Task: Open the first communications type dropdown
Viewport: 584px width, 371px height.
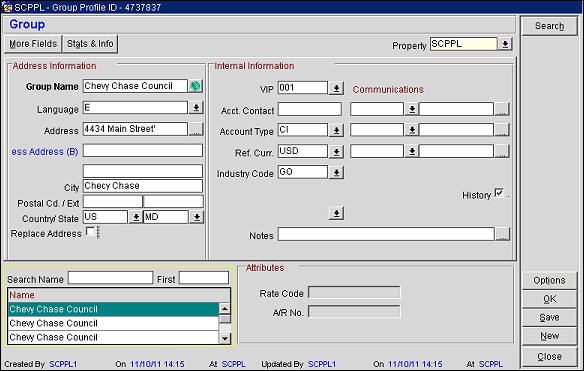Action: pyautogui.click(x=412, y=109)
